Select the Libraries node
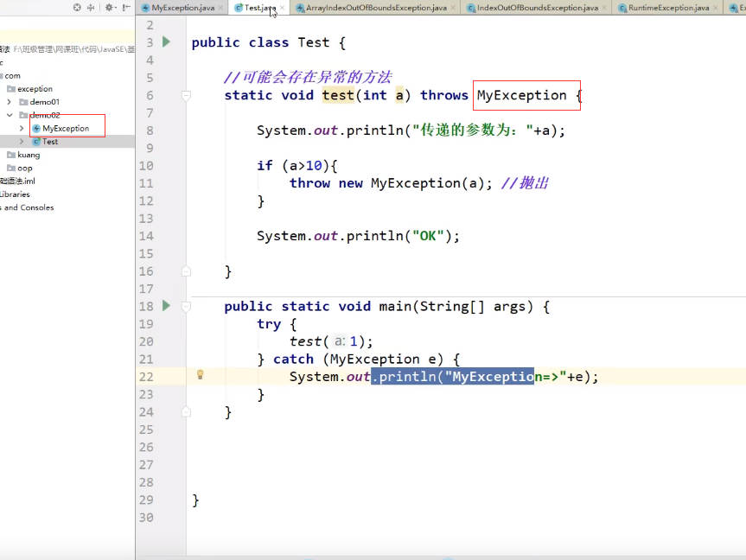746x560 pixels. [15, 194]
